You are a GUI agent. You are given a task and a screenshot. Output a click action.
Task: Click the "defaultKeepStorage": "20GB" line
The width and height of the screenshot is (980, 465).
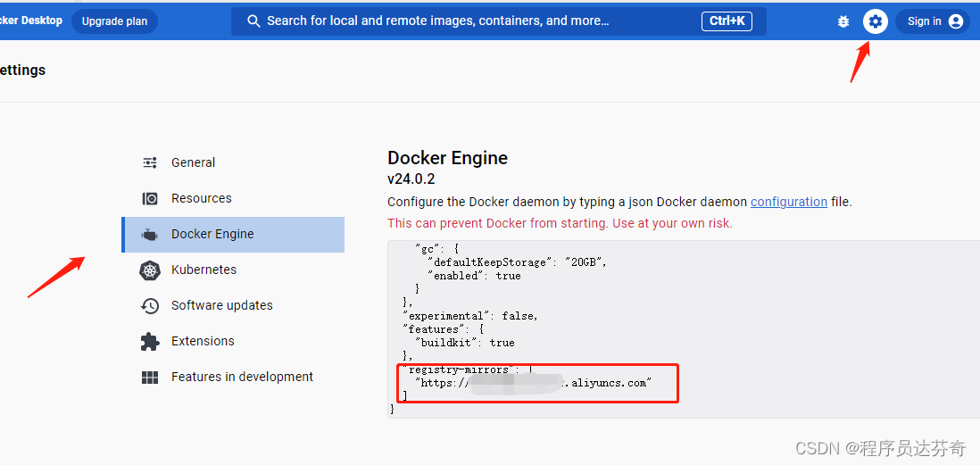coord(517,262)
